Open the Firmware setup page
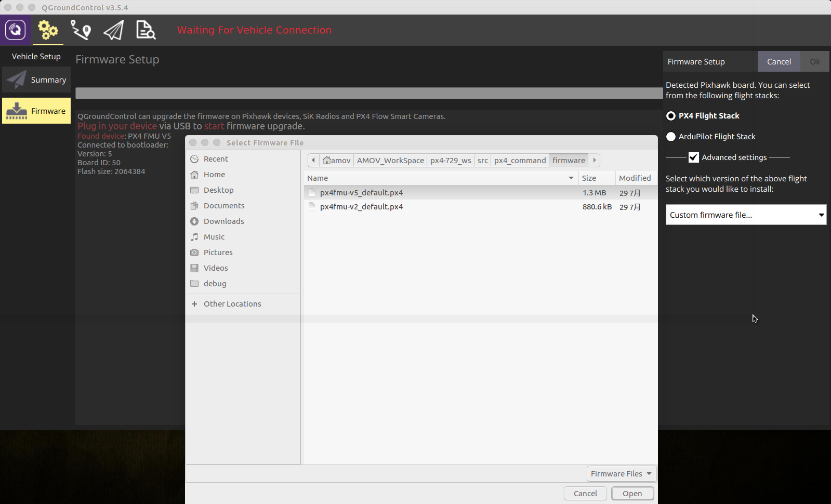The width and height of the screenshot is (831, 504). [x=36, y=111]
